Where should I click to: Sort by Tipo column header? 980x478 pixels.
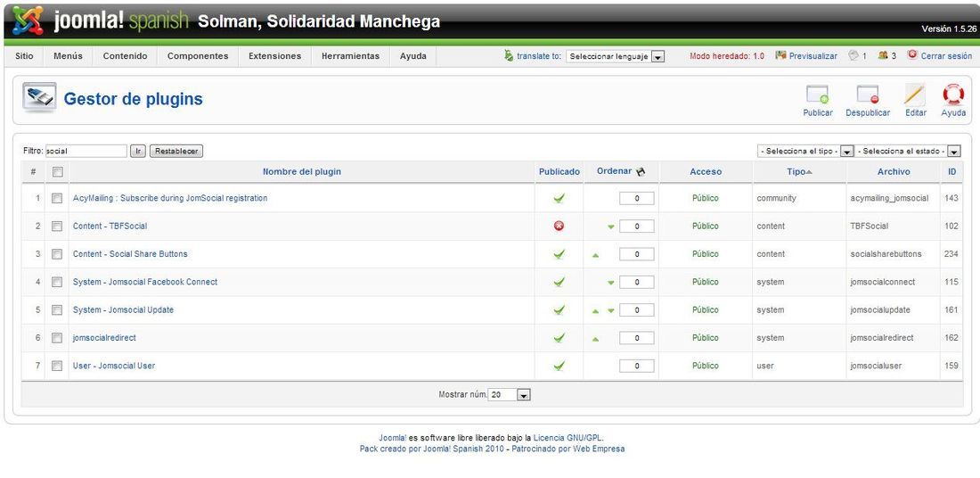[796, 171]
